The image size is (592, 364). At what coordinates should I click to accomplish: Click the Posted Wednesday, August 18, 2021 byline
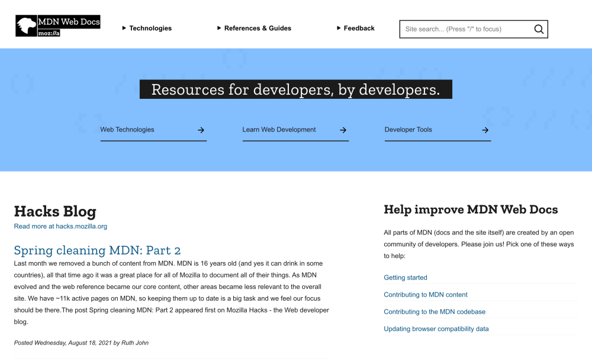81,343
